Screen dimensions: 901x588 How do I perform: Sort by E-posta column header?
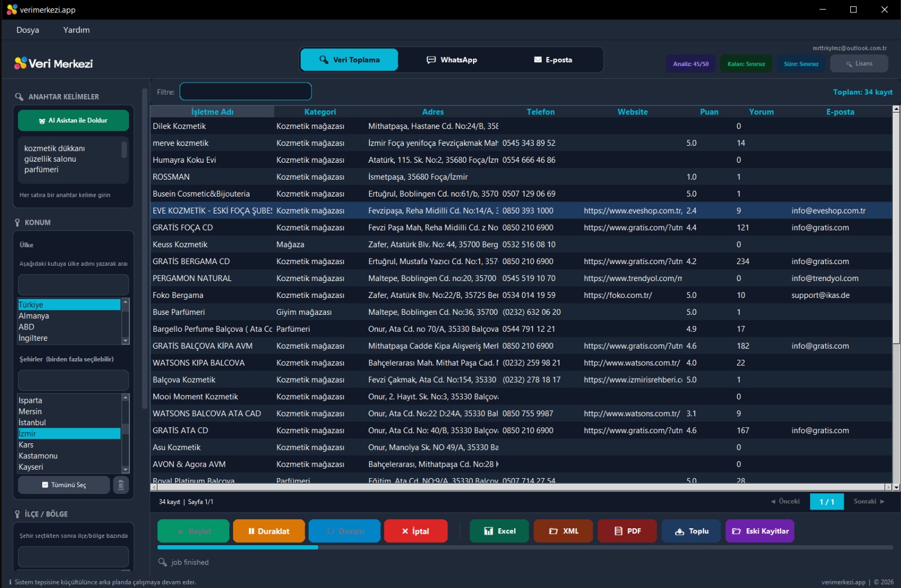[x=840, y=112]
